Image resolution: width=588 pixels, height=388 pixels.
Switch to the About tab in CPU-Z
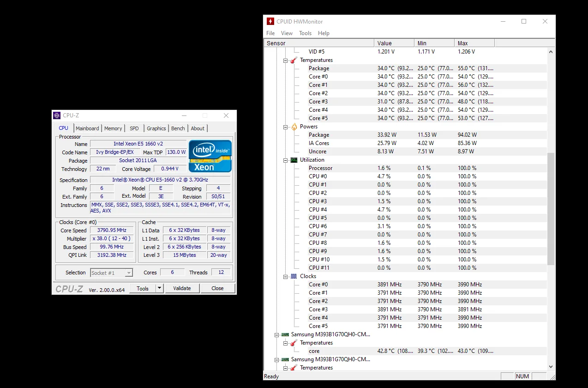coord(198,128)
